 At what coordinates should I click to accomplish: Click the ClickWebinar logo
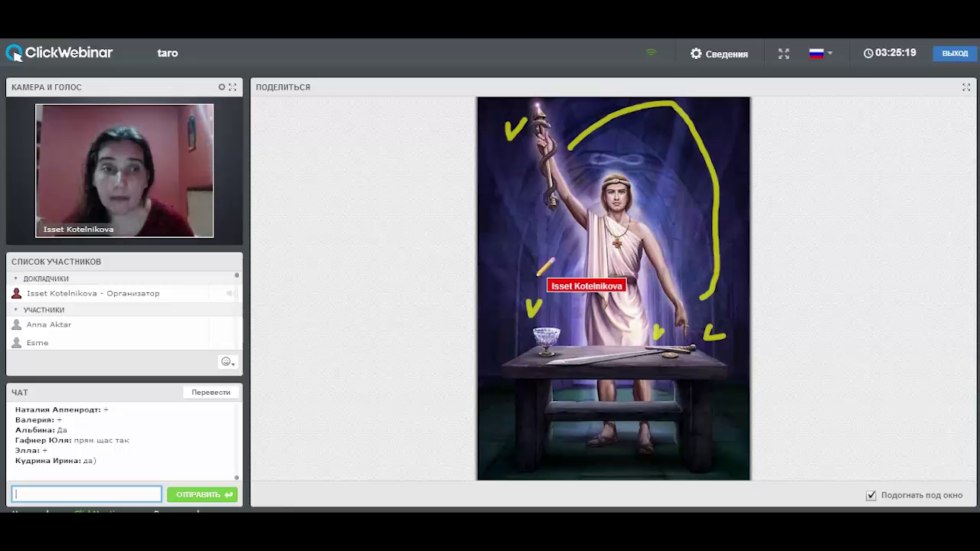coord(59,53)
